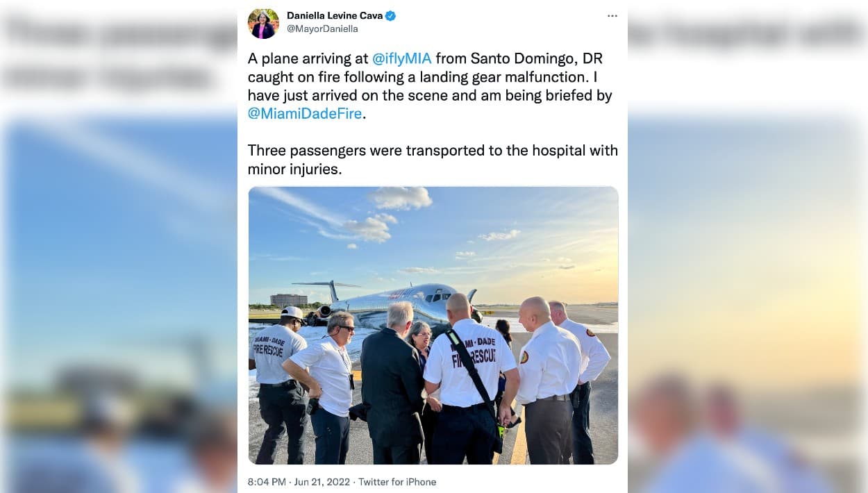Viewport: 868px width, 493px height.
Task: Open Daniella Levine Cava's profile avatar
Action: coord(263,23)
